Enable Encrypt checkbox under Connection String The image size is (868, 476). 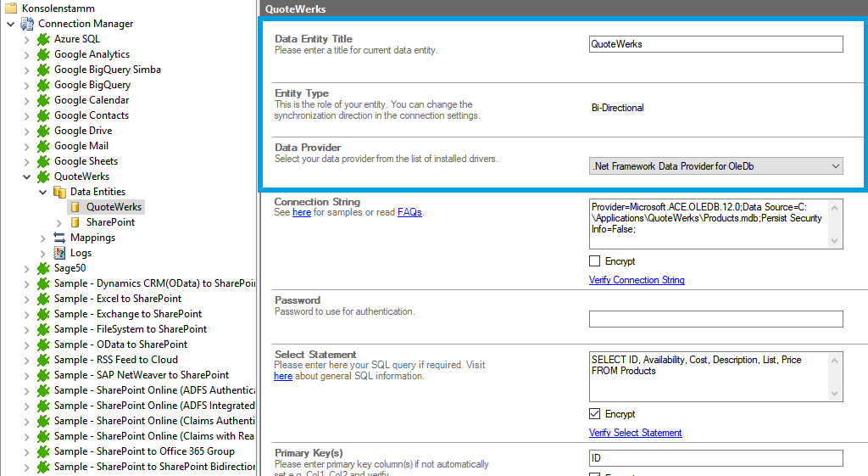(x=595, y=261)
